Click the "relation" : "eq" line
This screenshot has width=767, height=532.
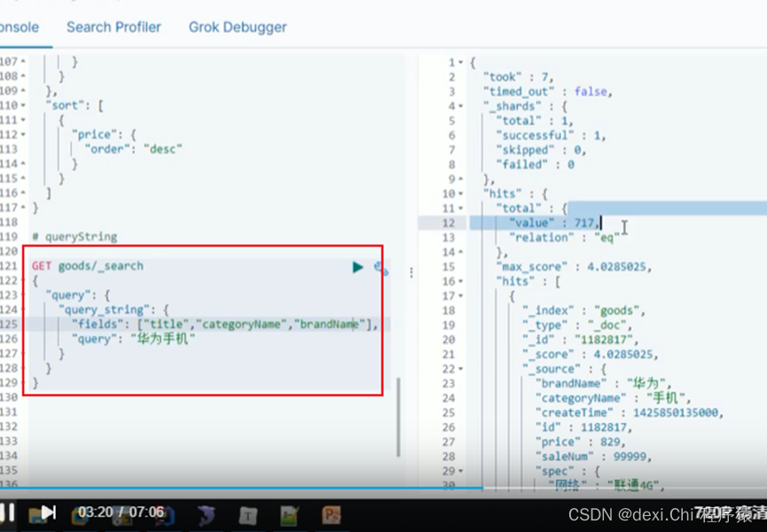coord(565,238)
